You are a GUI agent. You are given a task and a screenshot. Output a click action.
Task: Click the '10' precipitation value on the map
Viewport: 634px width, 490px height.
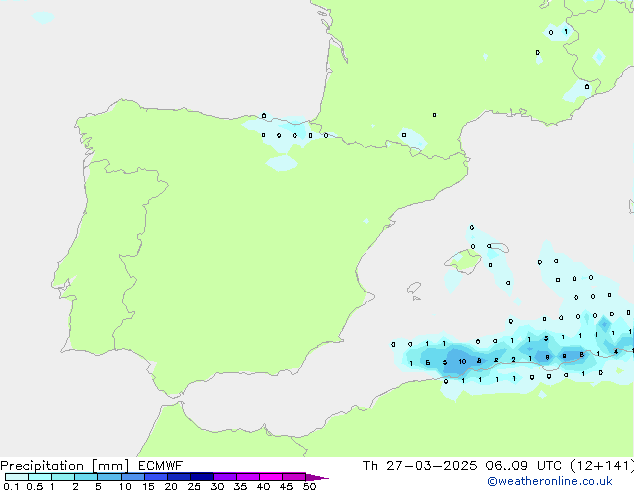click(x=462, y=361)
